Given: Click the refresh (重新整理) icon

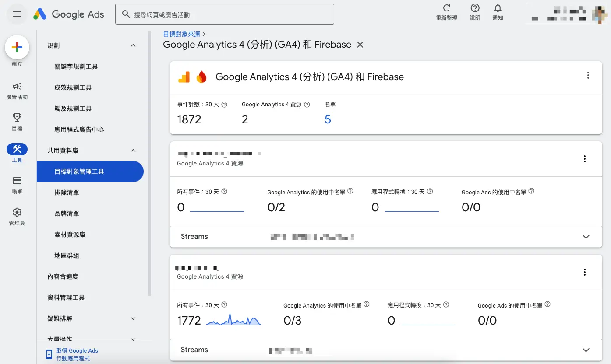Looking at the screenshot, I should click(x=447, y=8).
